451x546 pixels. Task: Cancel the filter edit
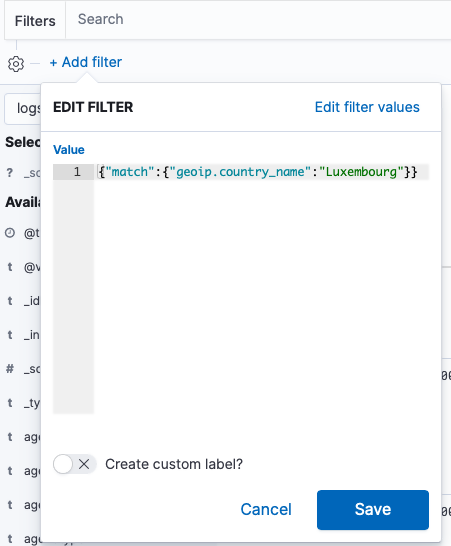[266, 509]
